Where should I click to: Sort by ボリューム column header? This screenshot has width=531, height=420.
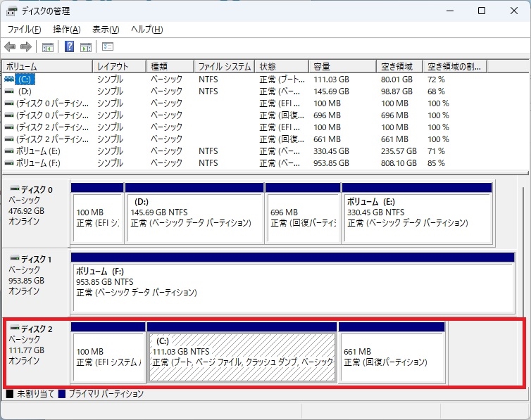pyautogui.click(x=47, y=66)
